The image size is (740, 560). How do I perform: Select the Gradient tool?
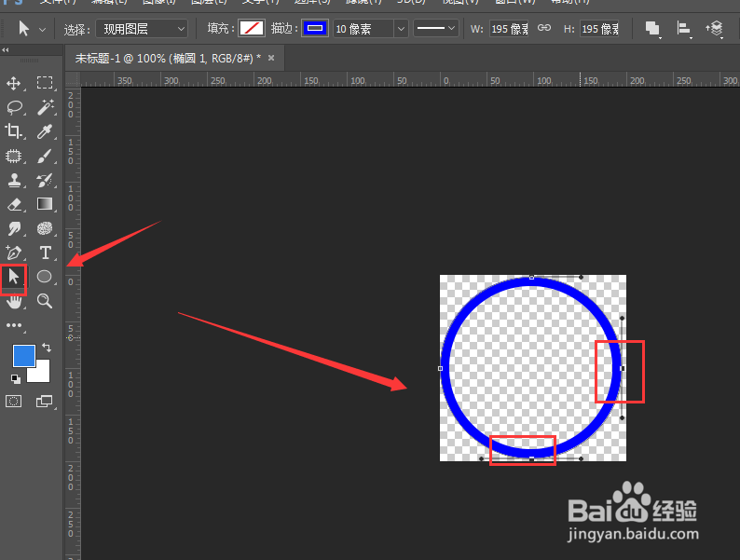point(45,204)
